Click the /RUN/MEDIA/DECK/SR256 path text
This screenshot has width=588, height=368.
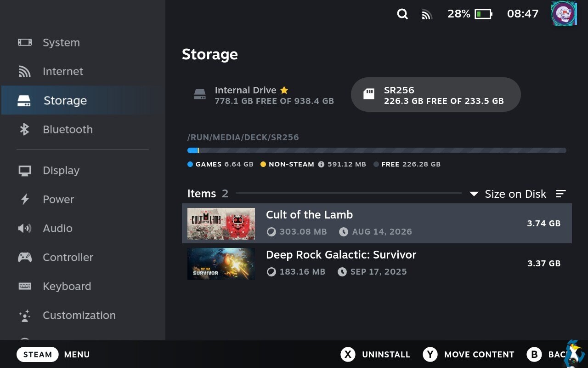[x=243, y=138]
